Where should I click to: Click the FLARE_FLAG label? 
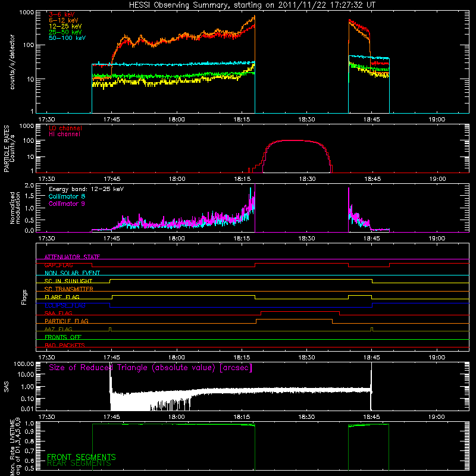(x=62, y=297)
